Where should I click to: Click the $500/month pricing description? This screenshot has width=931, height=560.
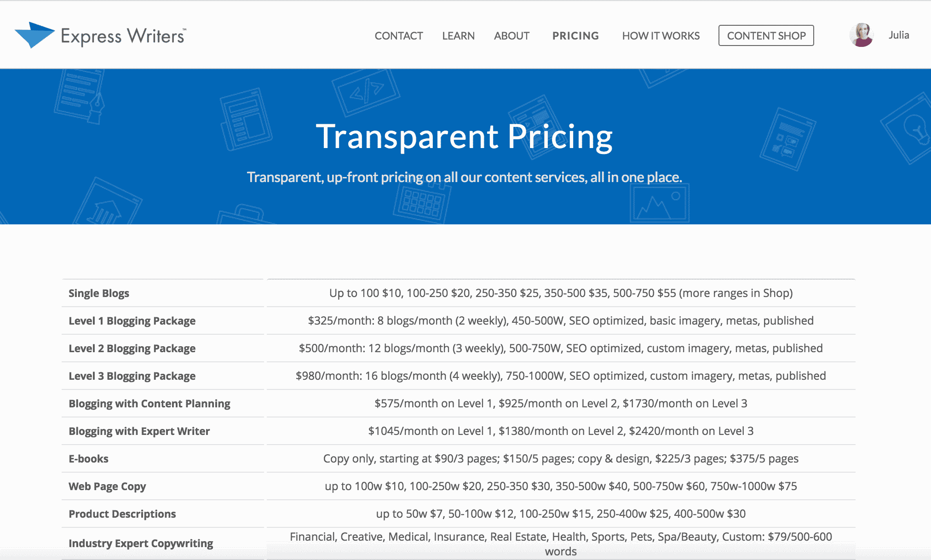(x=561, y=349)
